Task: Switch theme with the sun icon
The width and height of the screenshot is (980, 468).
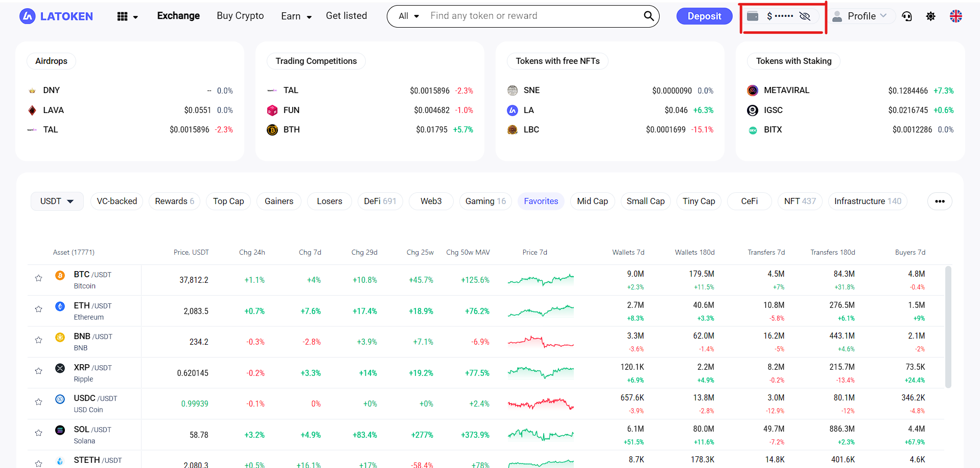Action: click(931, 16)
